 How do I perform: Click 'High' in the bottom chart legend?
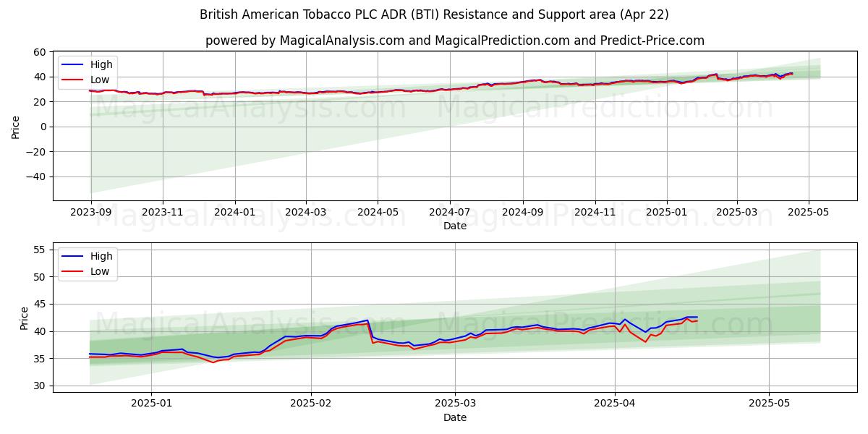pos(101,256)
